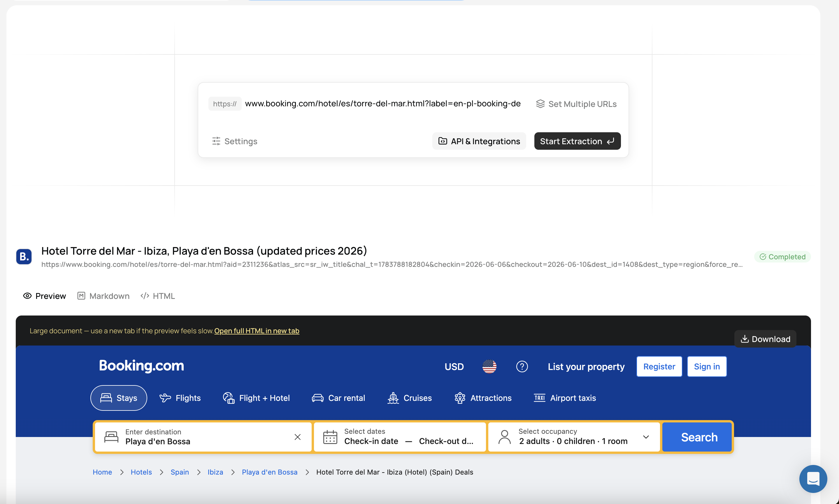Expand the occupancy dropdown chevron
Image resolution: width=839 pixels, height=504 pixels.
click(646, 437)
